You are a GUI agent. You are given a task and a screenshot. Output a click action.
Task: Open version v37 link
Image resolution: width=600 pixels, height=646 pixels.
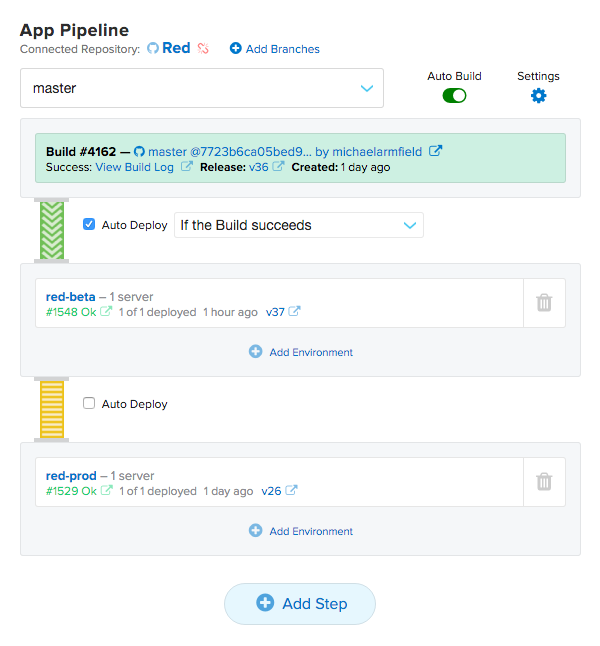[275, 312]
